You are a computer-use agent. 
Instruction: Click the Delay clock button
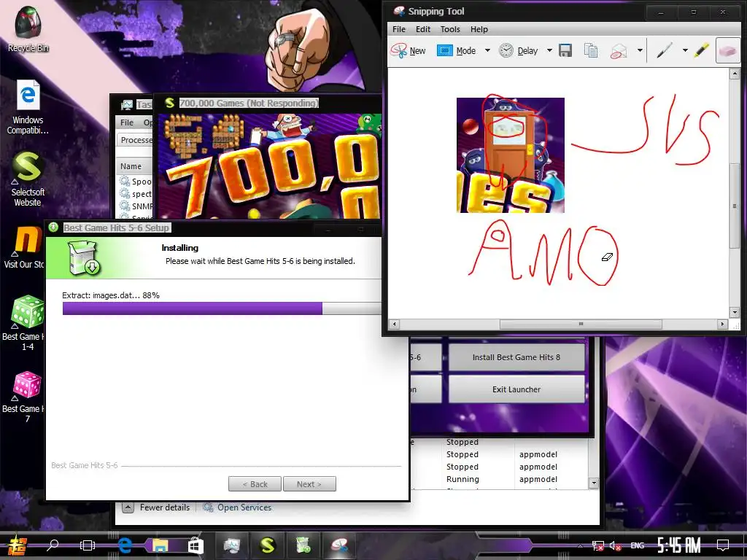click(519, 50)
